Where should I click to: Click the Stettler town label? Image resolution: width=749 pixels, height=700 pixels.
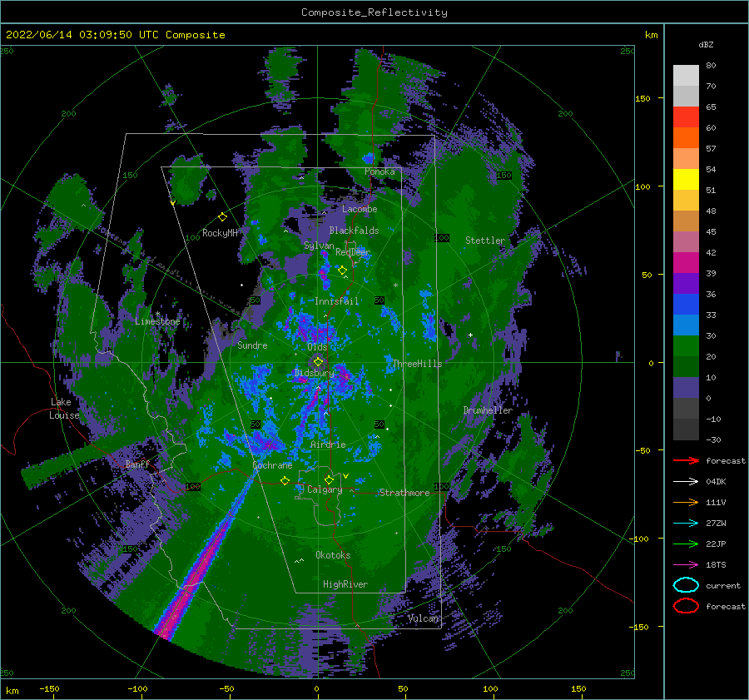click(x=485, y=241)
